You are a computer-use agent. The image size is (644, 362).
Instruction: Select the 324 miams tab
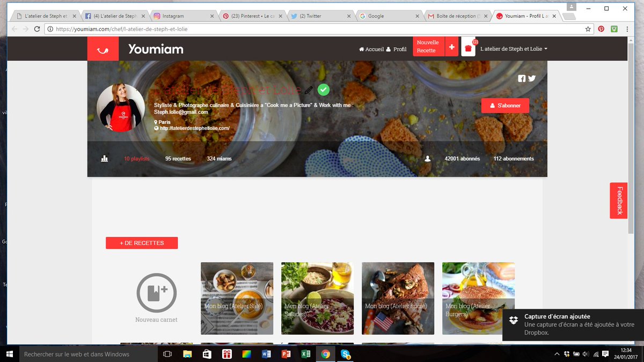pyautogui.click(x=219, y=159)
